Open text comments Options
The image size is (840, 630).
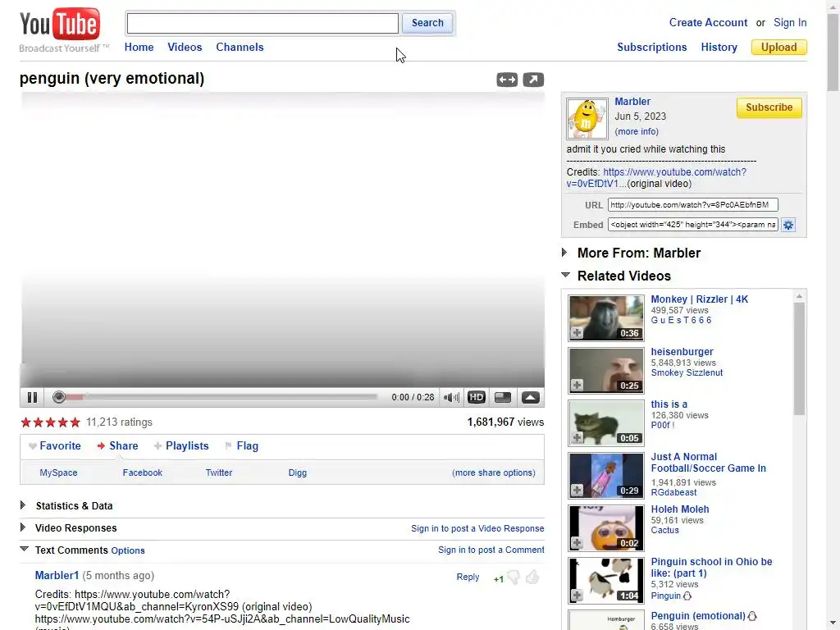pos(128,550)
